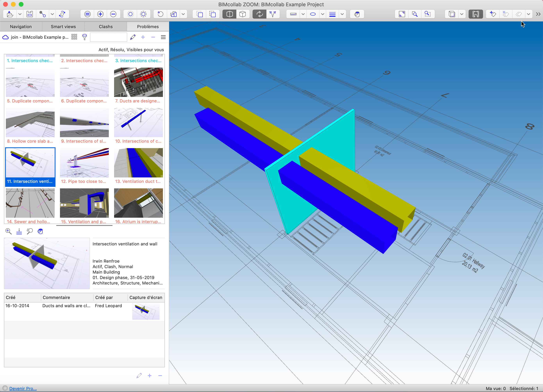The image size is (543, 392).
Task: Click the remove clipping plane icon
Action: point(506,14)
